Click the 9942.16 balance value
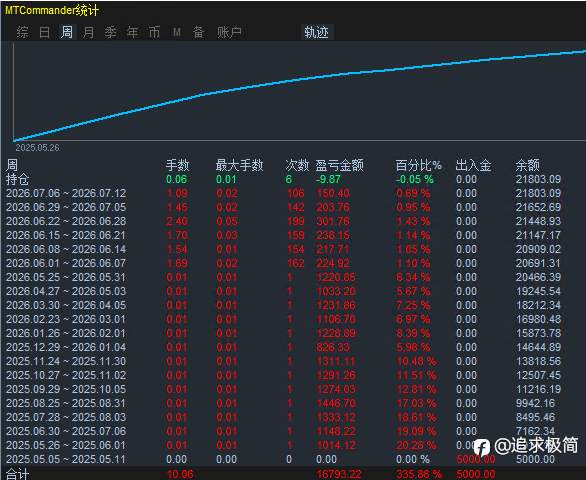The height and width of the screenshot is (480, 586). 536,403
